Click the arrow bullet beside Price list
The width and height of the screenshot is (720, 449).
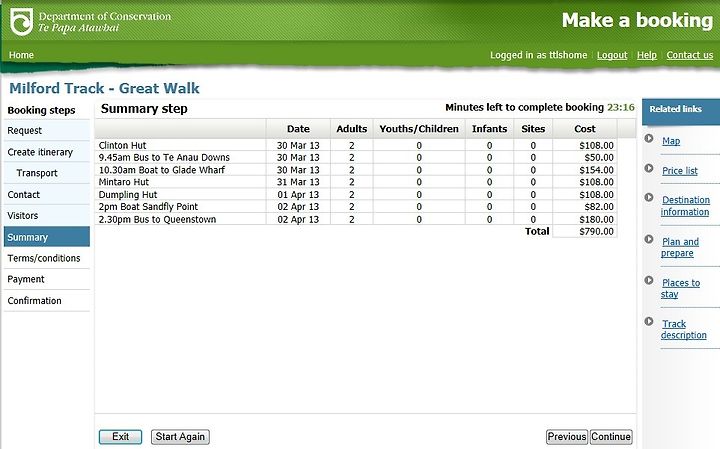click(649, 168)
